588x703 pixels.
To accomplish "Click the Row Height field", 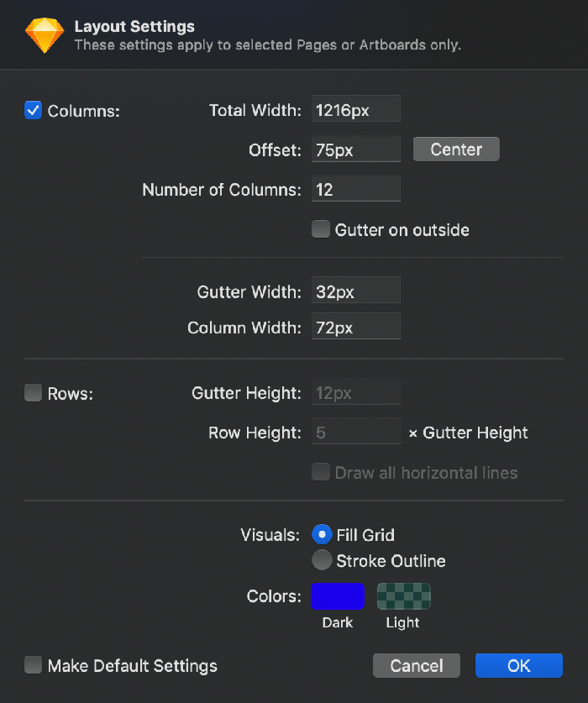I will [356, 433].
